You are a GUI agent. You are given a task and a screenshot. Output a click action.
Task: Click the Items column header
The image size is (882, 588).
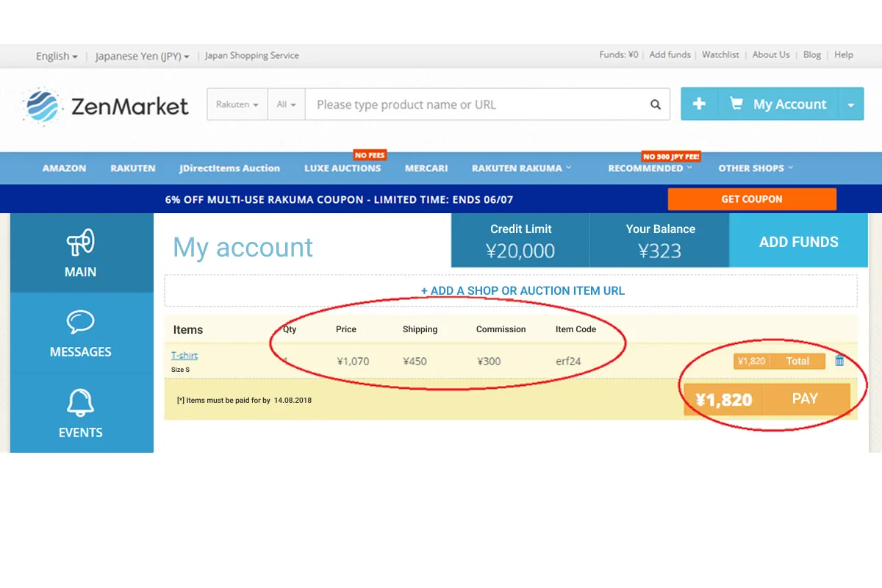pos(188,329)
